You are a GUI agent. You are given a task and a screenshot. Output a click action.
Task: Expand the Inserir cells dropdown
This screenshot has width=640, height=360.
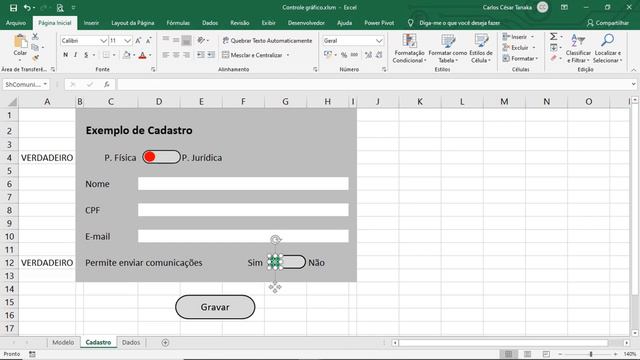pyautogui.click(x=532, y=37)
